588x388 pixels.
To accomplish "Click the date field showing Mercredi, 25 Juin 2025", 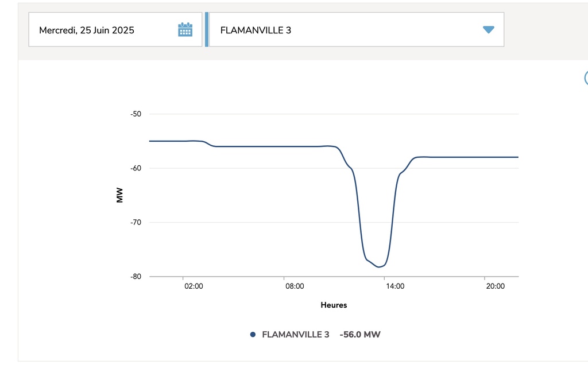I will coord(115,30).
